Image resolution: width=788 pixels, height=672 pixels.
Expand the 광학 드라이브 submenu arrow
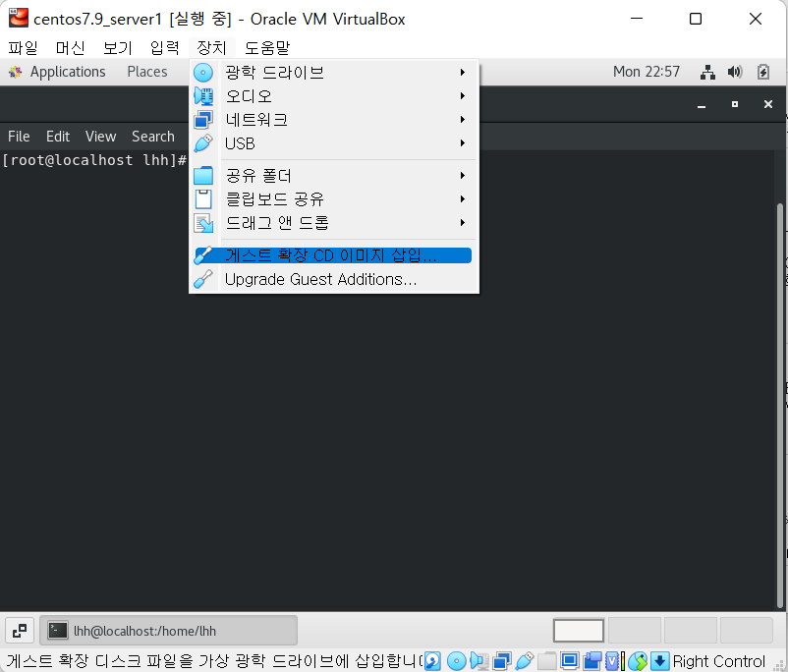463,73
